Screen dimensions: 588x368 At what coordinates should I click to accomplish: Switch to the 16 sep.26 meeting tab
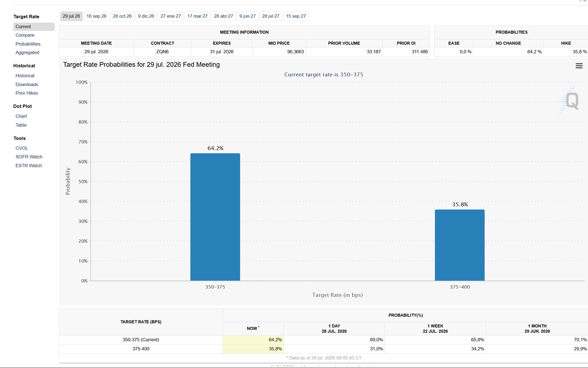click(x=97, y=16)
